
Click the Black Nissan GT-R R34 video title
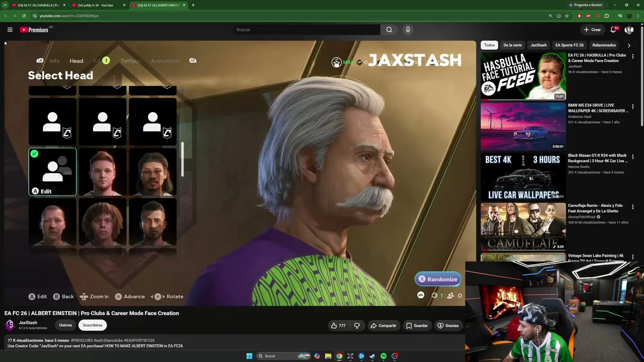pyautogui.click(x=598, y=158)
